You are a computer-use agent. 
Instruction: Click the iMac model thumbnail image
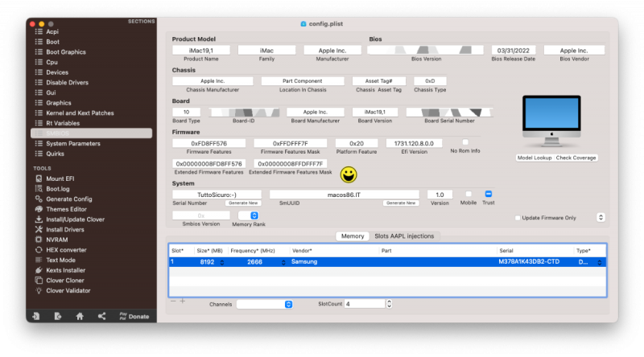point(551,121)
